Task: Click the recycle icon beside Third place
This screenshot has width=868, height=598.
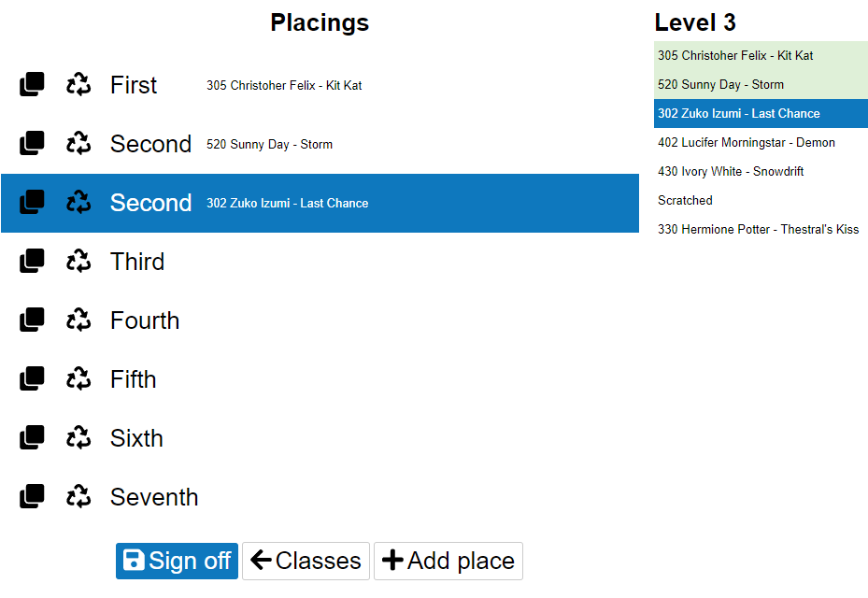Action: click(78, 262)
